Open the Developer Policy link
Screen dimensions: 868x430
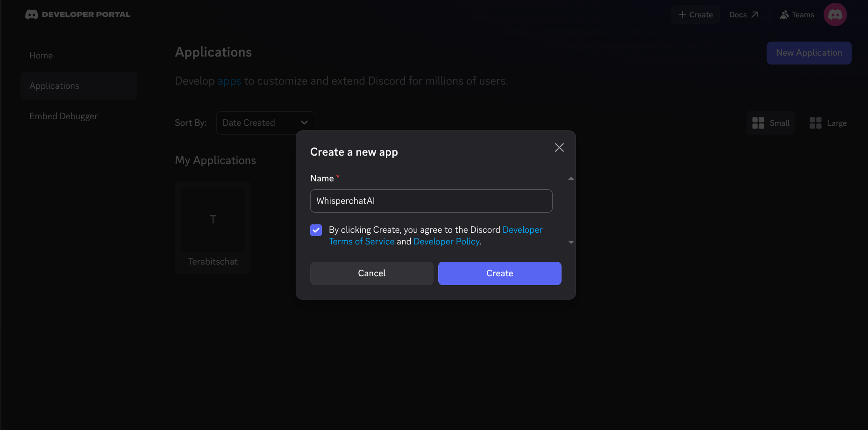(447, 242)
